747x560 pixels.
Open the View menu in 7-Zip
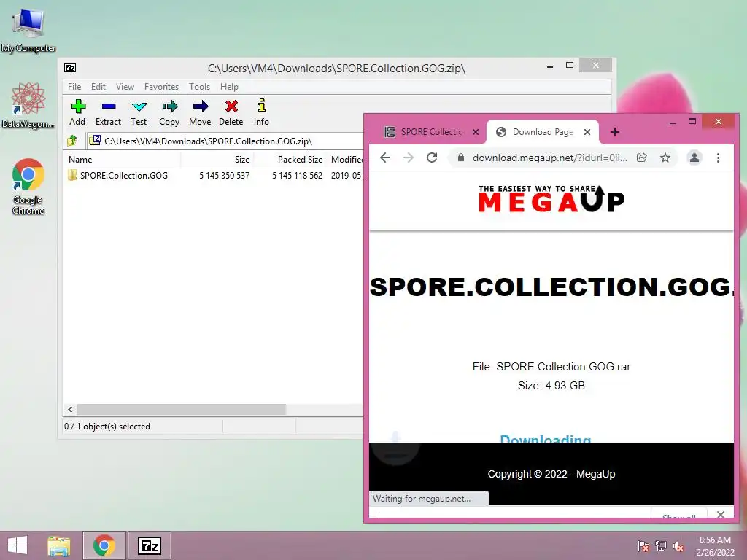pyautogui.click(x=125, y=87)
